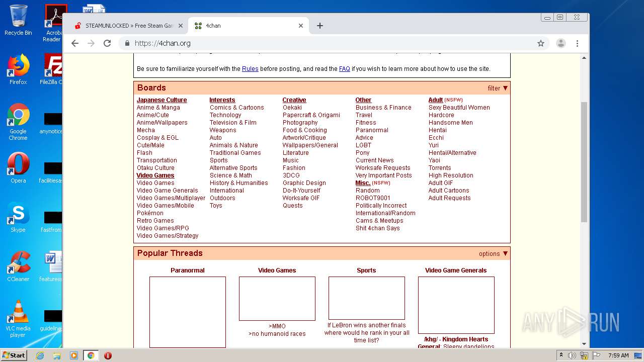This screenshot has height=362, width=644.
Task: Click the scrollbar down arrow
Action: [x=584, y=344]
